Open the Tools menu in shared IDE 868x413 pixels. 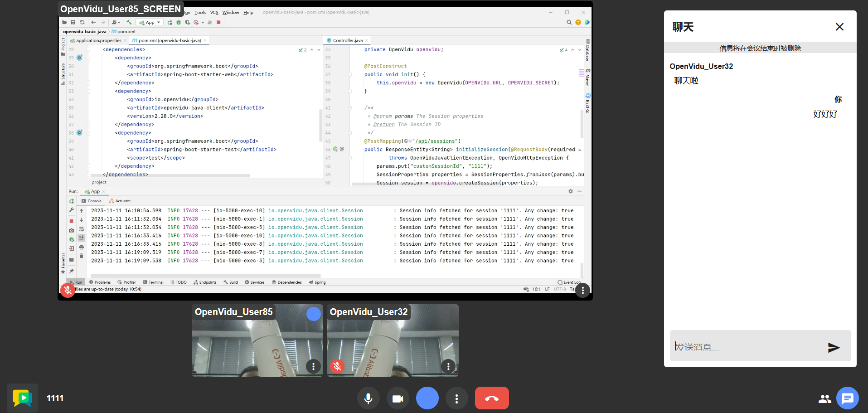point(200,12)
